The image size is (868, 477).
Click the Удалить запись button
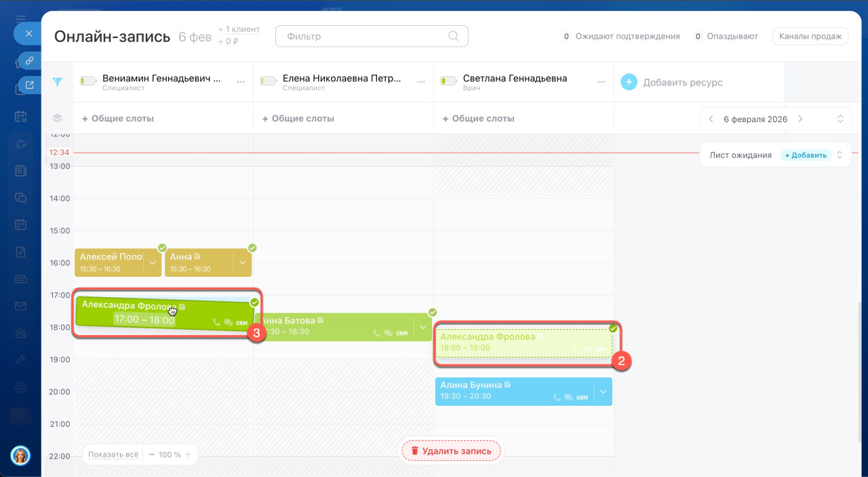(x=452, y=451)
